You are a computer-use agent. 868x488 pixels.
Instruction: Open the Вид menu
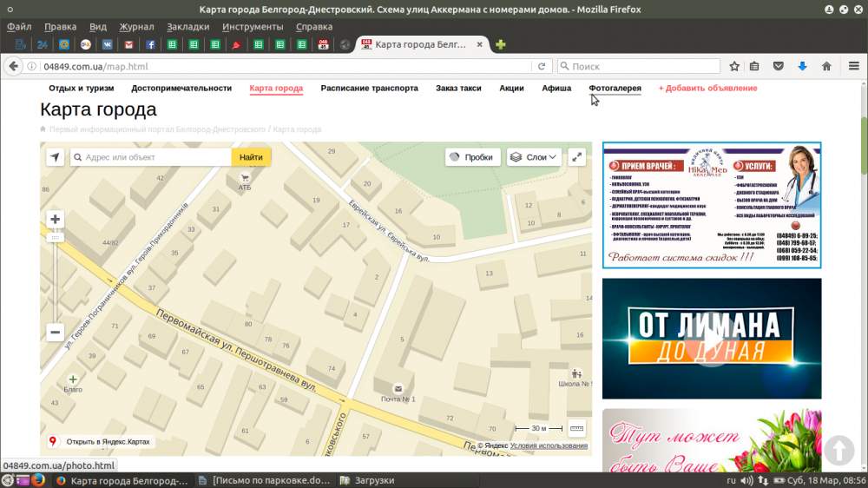tap(98, 27)
